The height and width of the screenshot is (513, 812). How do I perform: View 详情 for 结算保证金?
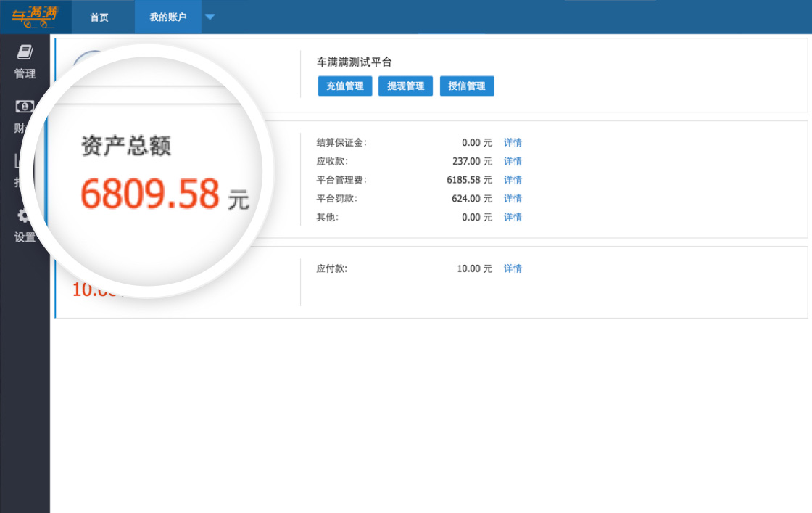513,142
